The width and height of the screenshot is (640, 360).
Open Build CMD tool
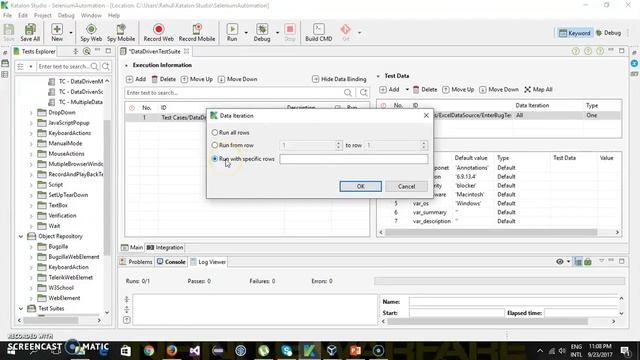pos(318,32)
